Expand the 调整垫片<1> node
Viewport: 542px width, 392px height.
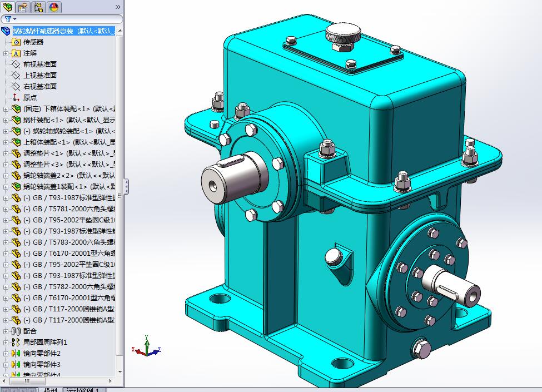click(6, 153)
